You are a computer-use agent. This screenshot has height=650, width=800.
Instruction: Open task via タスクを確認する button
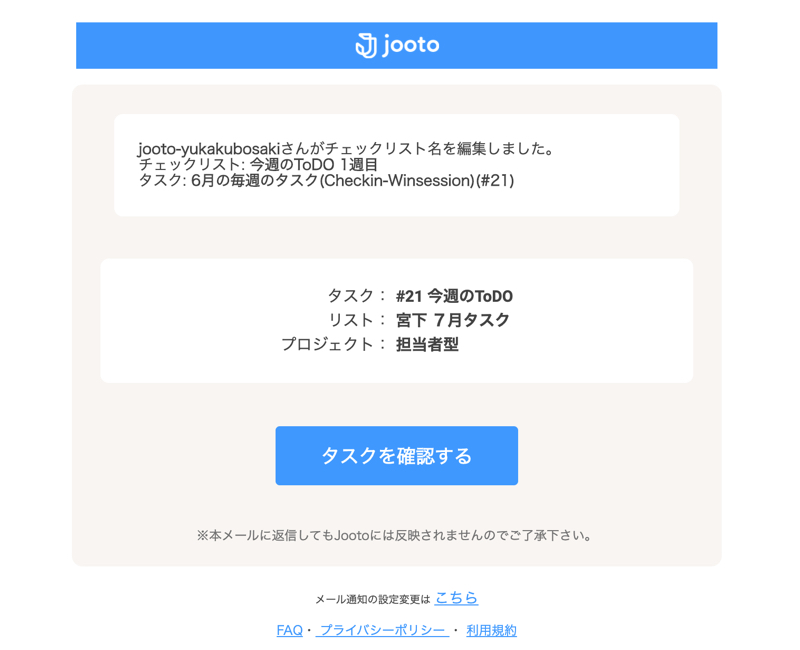point(396,456)
